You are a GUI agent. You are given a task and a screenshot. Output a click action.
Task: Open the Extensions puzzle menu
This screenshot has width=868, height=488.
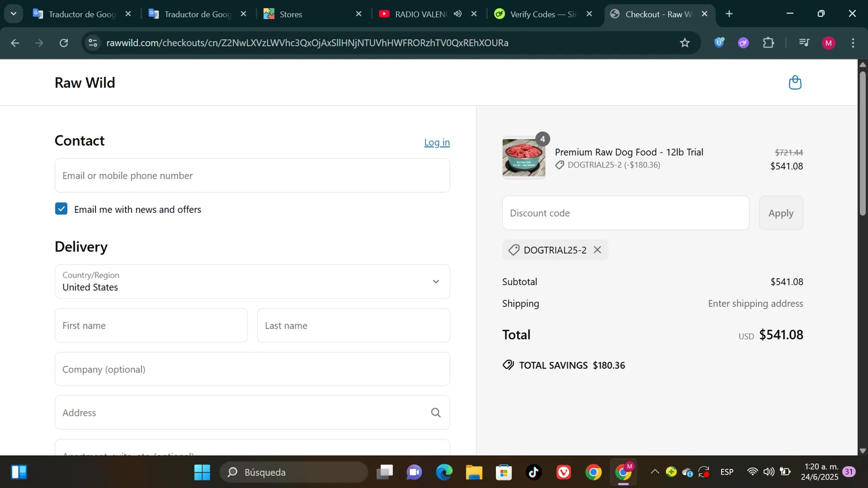pos(768,43)
